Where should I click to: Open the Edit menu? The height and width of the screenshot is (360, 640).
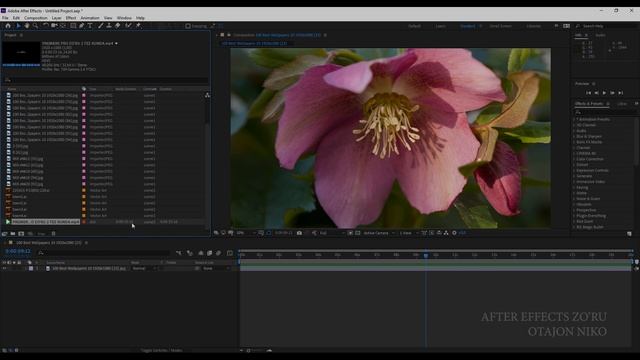(16, 18)
